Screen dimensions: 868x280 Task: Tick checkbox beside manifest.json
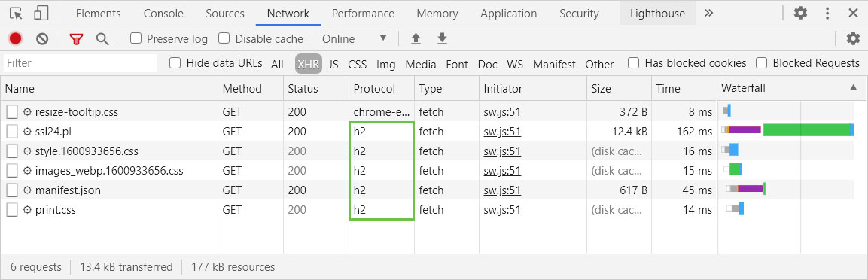click(x=12, y=190)
